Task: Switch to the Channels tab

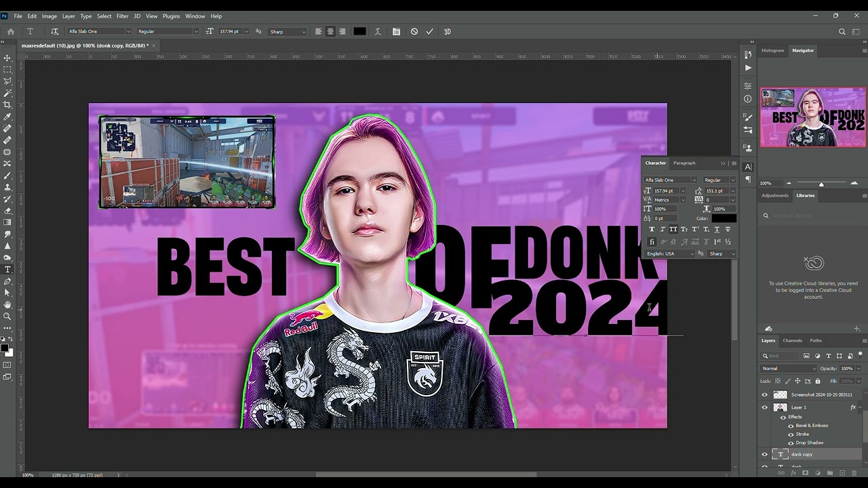Action: [792, 340]
